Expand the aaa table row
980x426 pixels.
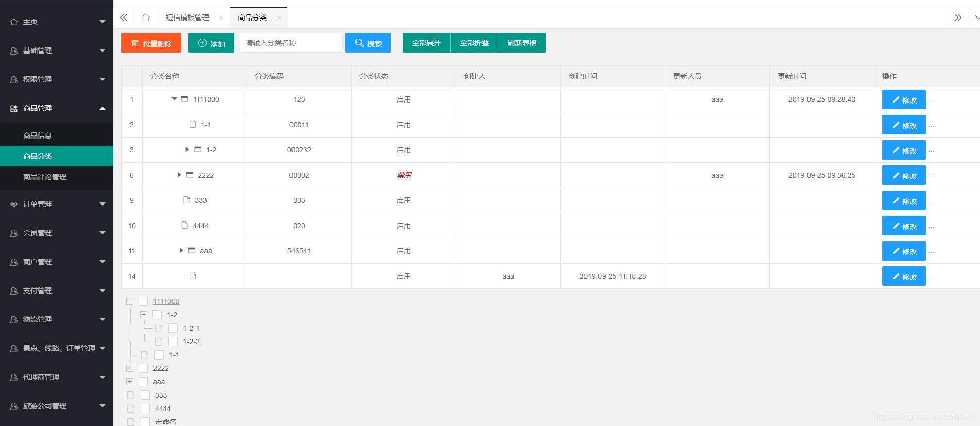(x=181, y=250)
